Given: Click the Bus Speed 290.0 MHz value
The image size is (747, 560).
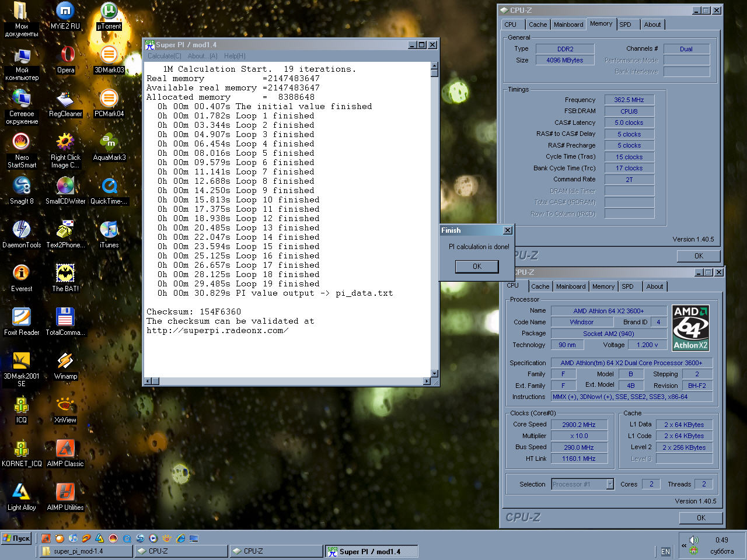Looking at the screenshot, I should click(579, 447).
